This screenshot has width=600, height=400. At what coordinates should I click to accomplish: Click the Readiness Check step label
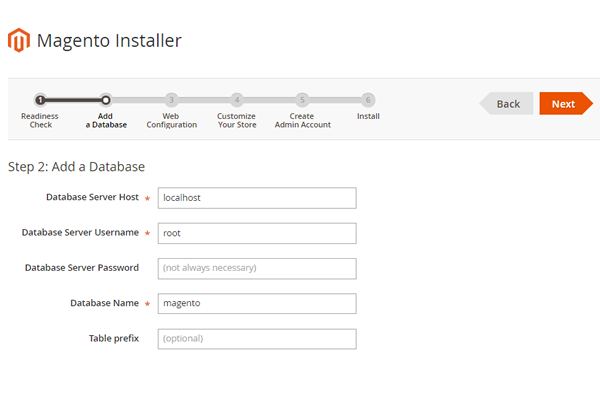tap(40, 120)
